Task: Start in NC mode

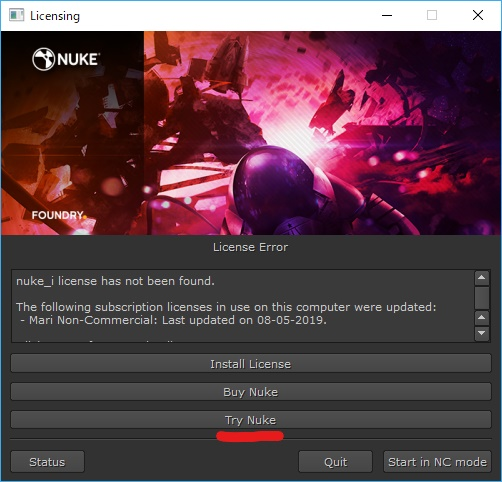Action: click(437, 462)
